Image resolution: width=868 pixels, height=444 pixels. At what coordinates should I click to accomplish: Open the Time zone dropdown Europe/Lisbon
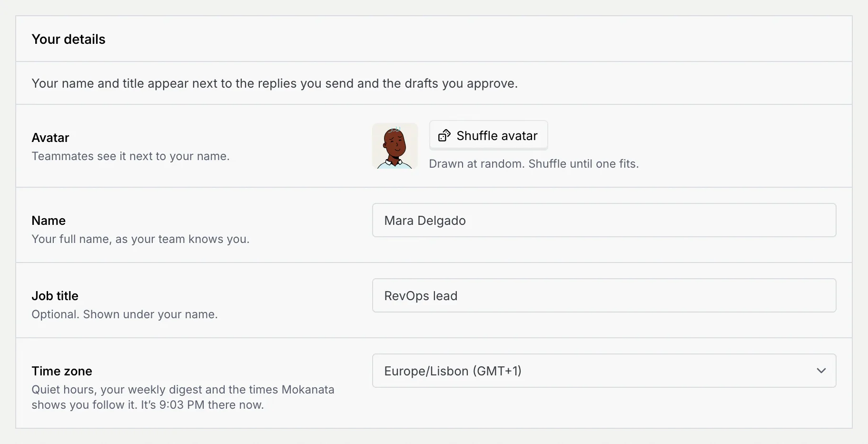(604, 371)
